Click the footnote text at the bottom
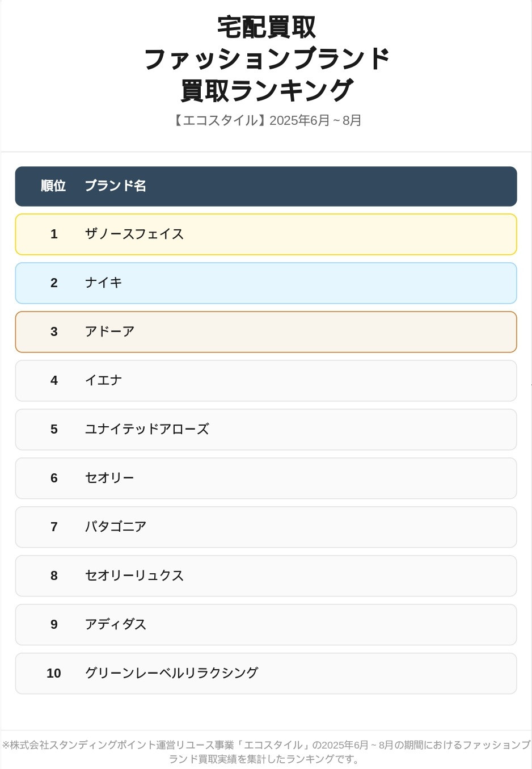The width and height of the screenshot is (532, 769). pyautogui.click(x=266, y=751)
